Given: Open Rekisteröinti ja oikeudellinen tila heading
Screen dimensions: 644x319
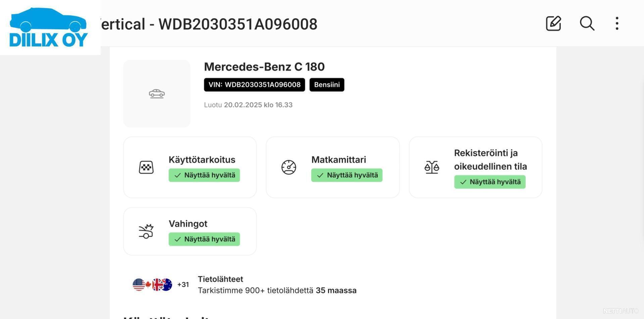Looking at the screenshot, I should tap(490, 160).
